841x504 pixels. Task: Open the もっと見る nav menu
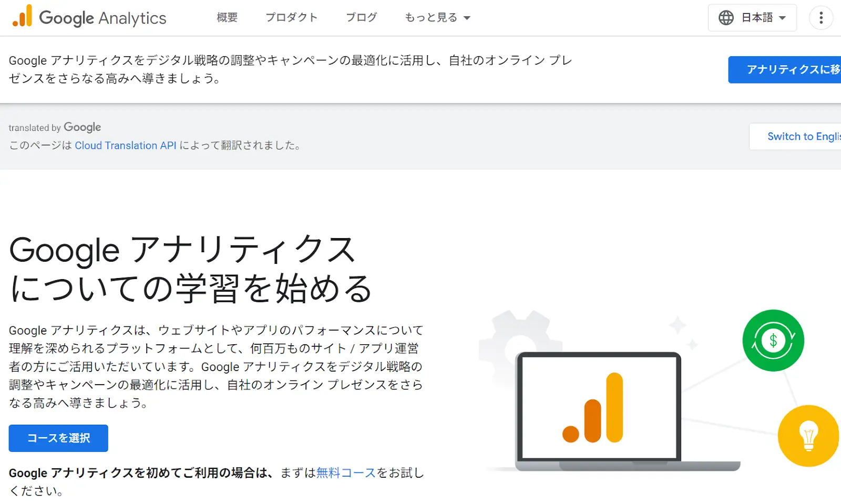[437, 17]
